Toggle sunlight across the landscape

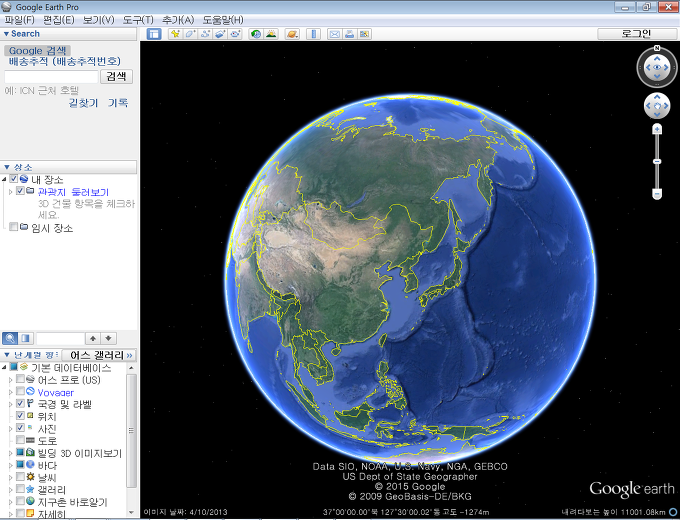pyautogui.click(x=271, y=34)
